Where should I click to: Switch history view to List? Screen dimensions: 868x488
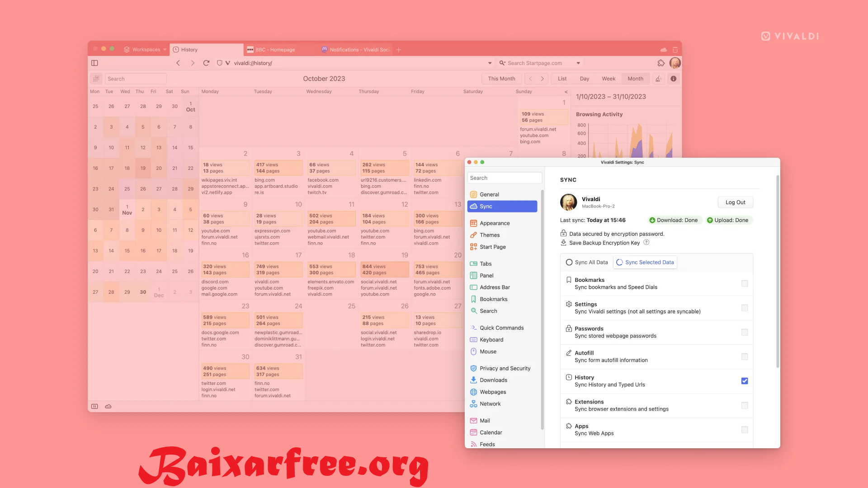pyautogui.click(x=562, y=79)
